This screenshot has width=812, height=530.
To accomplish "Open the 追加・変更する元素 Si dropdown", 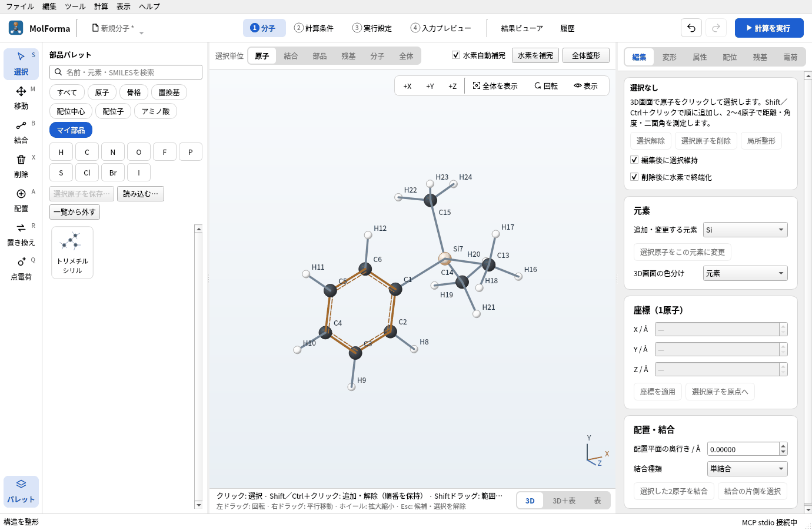I will [x=746, y=230].
